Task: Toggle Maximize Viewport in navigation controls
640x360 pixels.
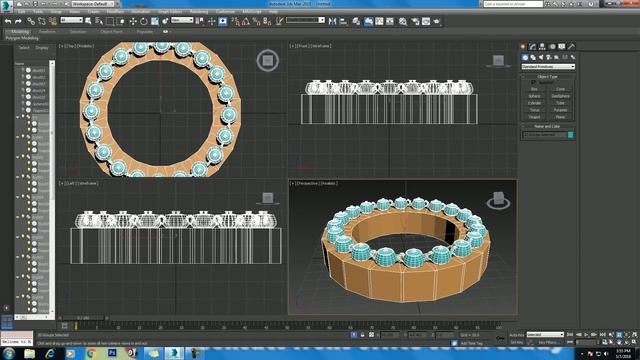Action: tap(634, 342)
